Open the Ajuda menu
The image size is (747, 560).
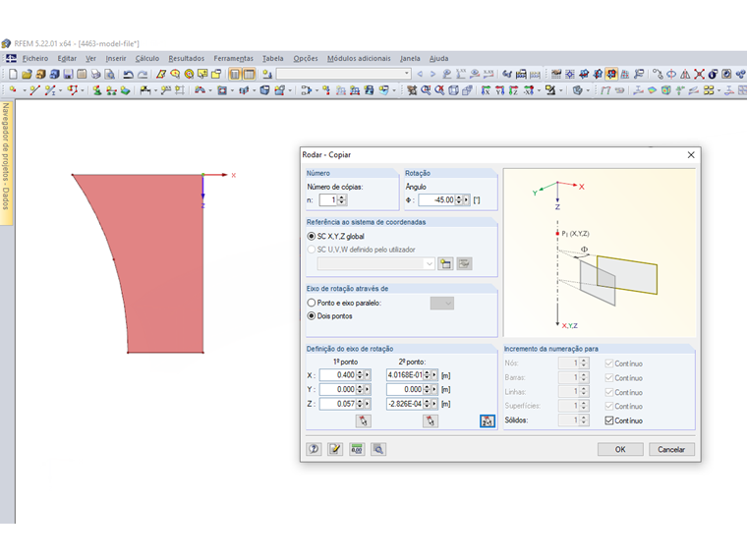[438, 59]
